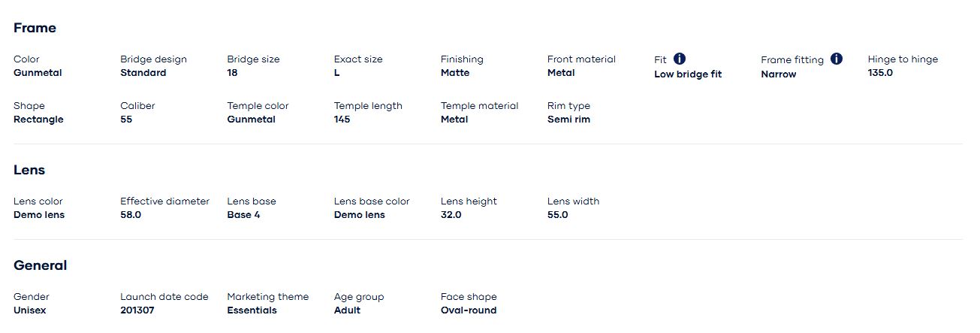The width and height of the screenshot is (980, 333).
Task: Select the "Semi rim" rim type value
Action: coord(568,120)
